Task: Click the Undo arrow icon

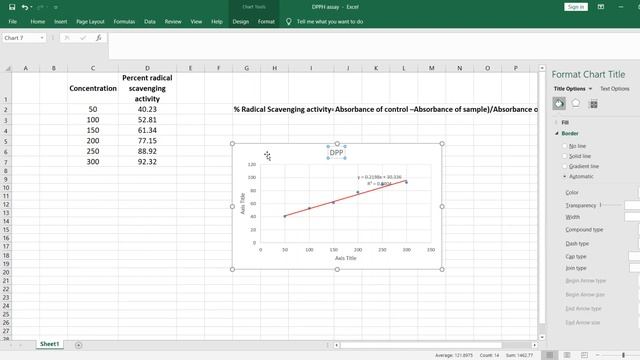Action: 25,7
